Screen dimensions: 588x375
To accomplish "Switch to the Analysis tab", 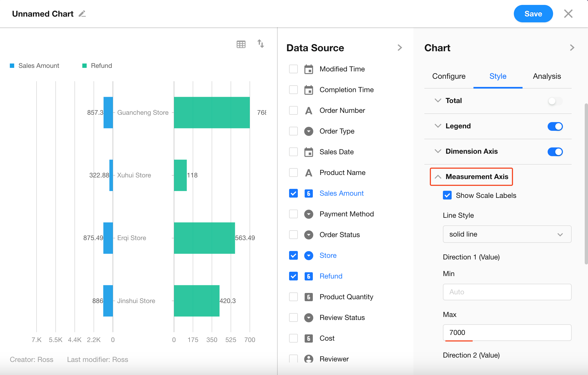I will 547,76.
